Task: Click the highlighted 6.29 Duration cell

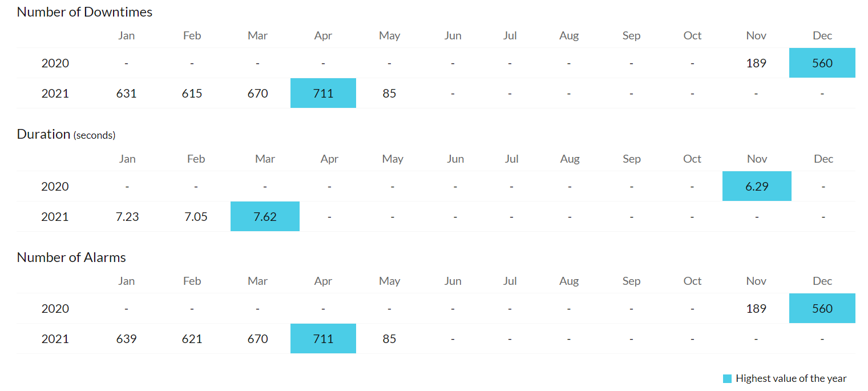Action: click(757, 186)
